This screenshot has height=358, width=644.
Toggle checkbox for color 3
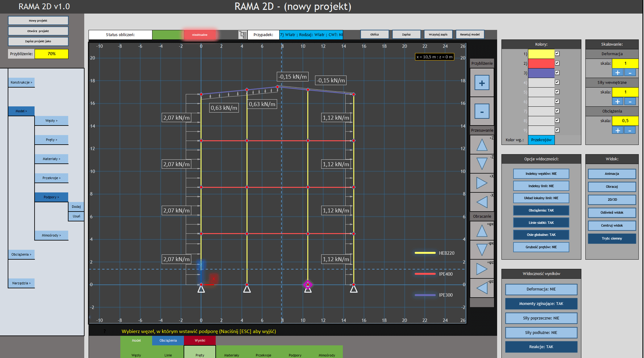pos(557,73)
